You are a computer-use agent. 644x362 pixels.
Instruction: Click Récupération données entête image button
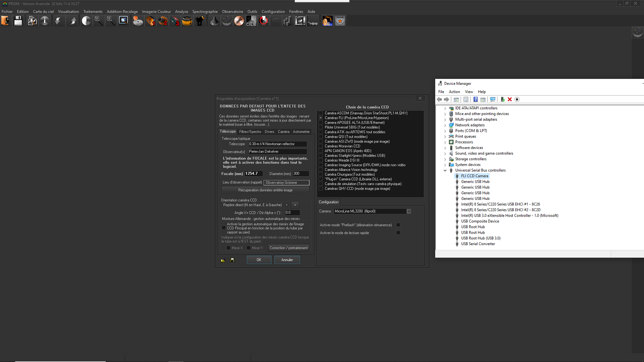[265, 190]
